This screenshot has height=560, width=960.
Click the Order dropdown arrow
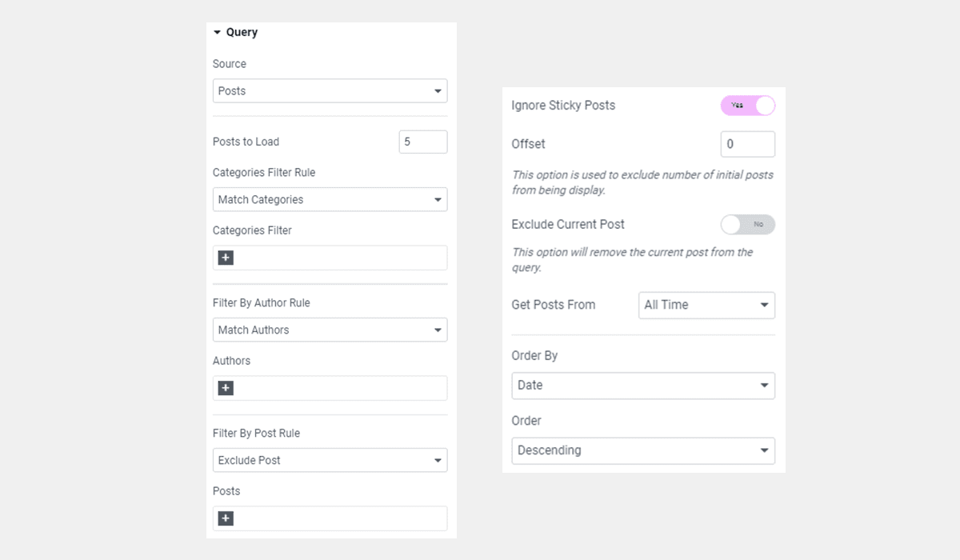coord(765,450)
